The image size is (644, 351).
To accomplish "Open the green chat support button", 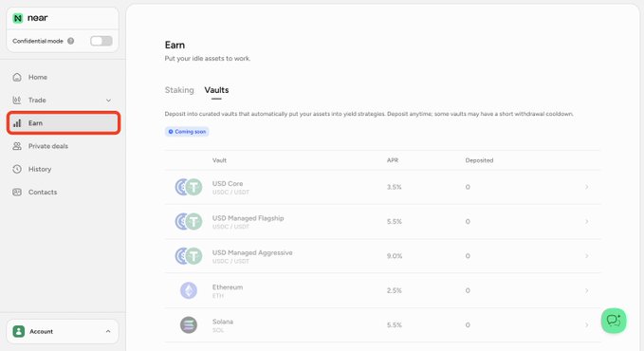I will [614, 321].
